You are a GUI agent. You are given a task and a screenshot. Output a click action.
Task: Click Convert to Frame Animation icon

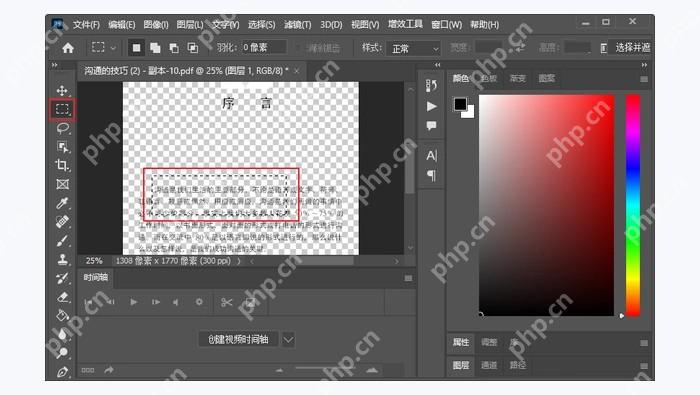pyautogui.click(x=88, y=370)
